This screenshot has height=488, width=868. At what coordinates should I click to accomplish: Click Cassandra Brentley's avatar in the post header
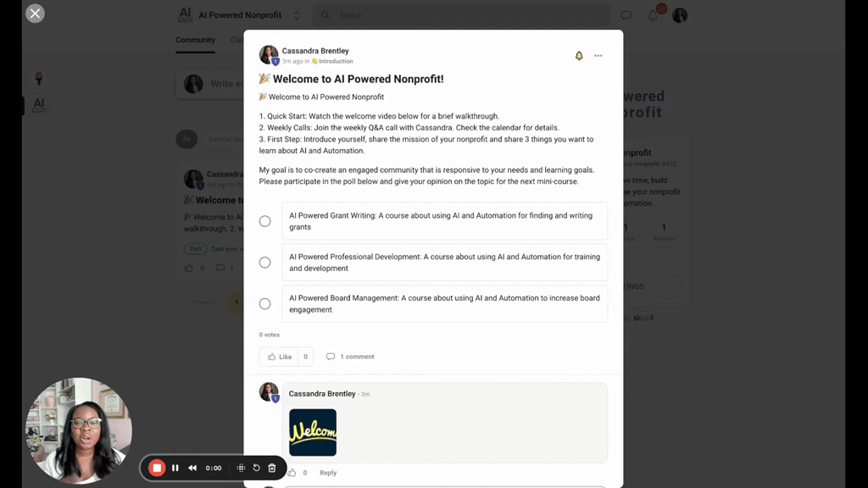(x=269, y=55)
